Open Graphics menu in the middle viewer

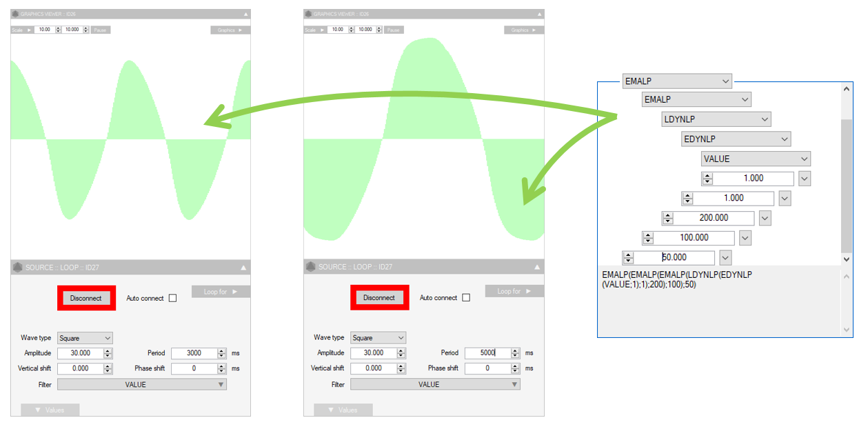coord(523,30)
